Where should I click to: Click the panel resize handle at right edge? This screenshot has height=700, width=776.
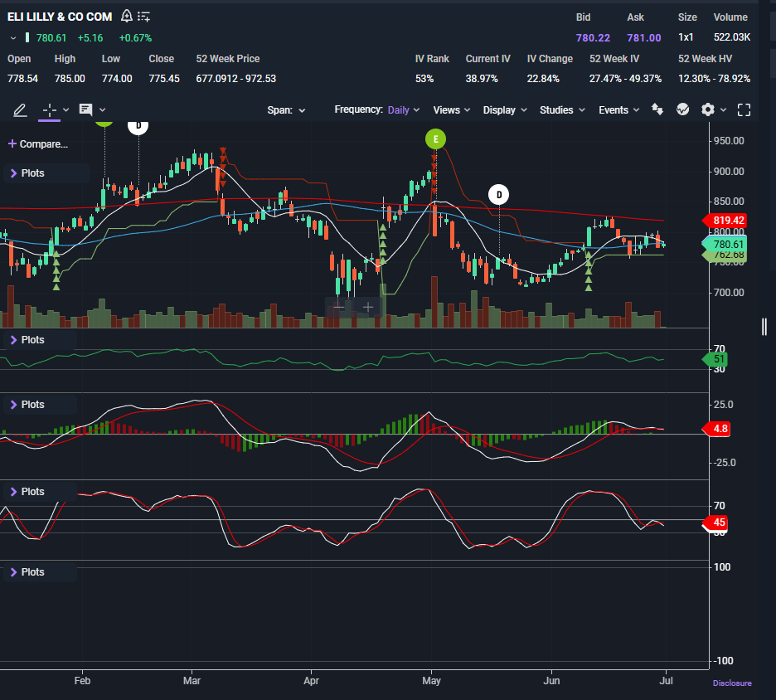click(764, 327)
